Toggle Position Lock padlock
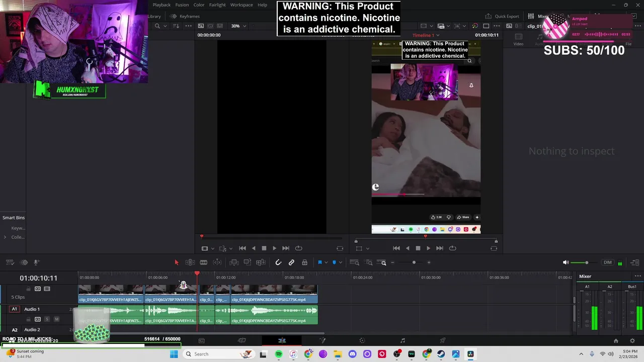The height and width of the screenshot is (362, 644). point(304,262)
